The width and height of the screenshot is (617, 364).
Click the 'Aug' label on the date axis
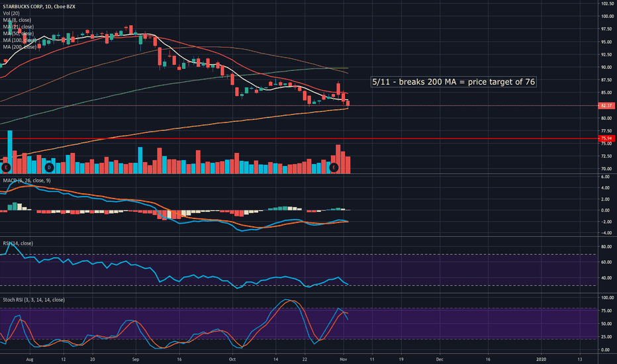tap(30, 359)
